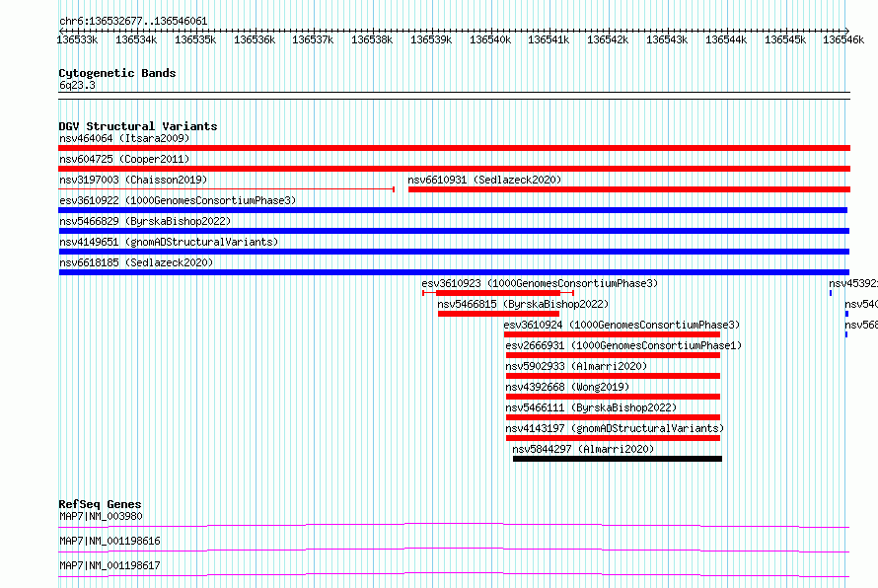This screenshot has width=878, height=588.
Task: Click the 6q23.3 band label
Action: (x=77, y=85)
